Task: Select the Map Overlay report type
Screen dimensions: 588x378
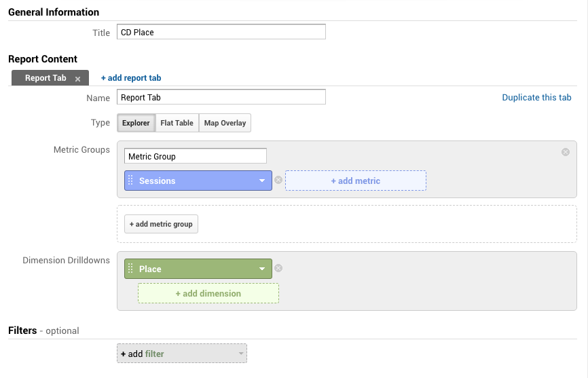Action: pos(225,123)
